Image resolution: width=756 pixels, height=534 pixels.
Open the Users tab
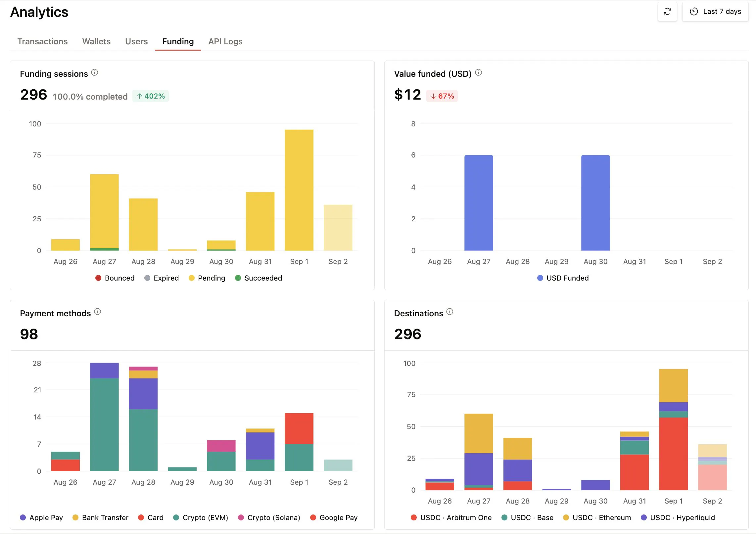coord(136,41)
